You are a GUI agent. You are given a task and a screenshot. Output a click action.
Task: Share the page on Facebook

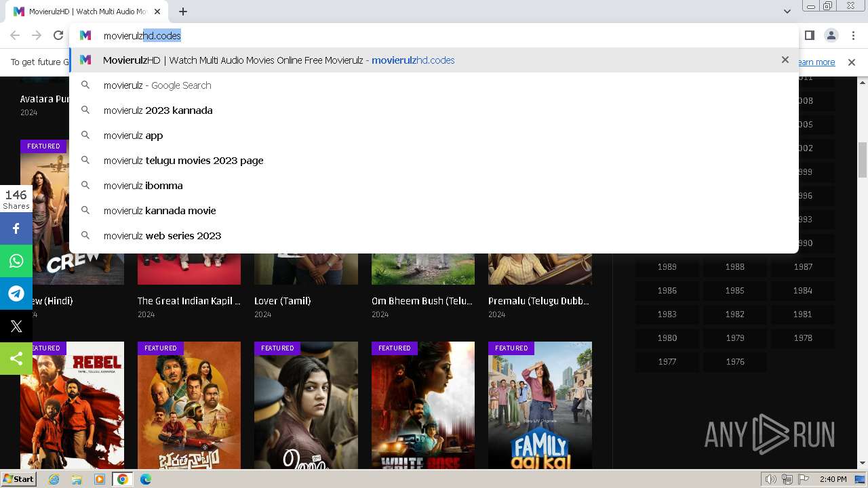(16, 228)
